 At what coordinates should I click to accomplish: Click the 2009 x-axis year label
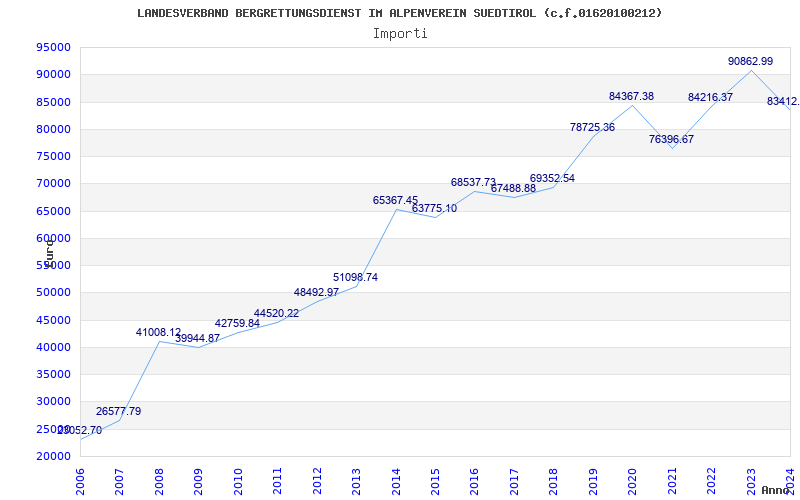(x=198, y=482)
